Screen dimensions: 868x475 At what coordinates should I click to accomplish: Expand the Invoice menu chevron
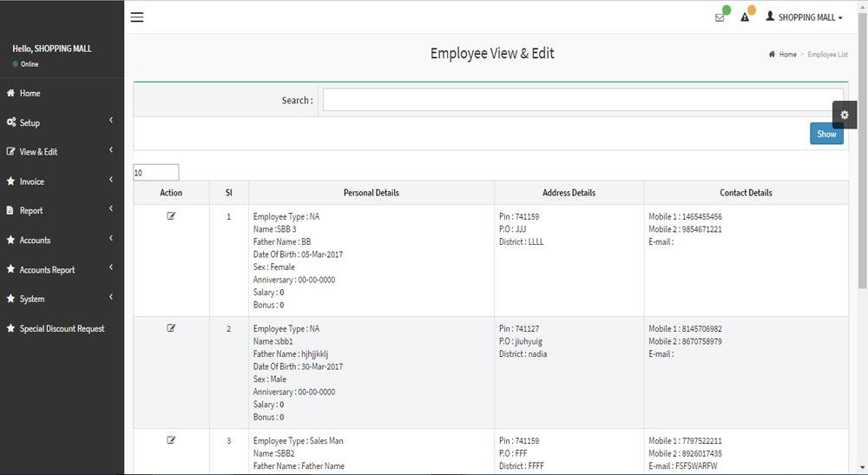click(x=111, y=180)
